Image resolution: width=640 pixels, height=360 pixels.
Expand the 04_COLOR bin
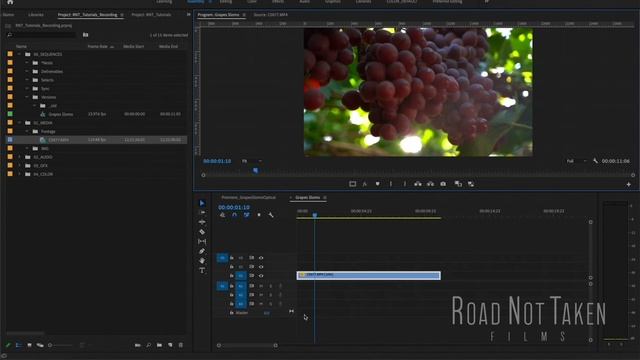(x=19, y=174)
